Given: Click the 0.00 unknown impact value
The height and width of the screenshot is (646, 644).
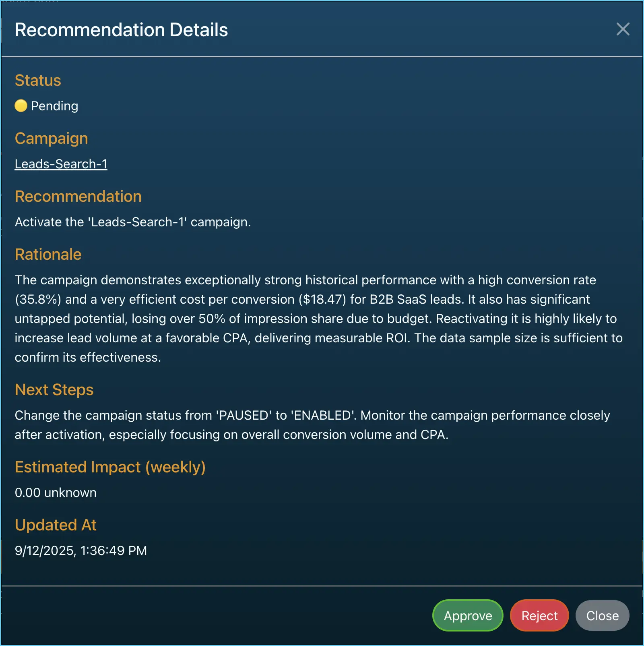Looking at the screenshot, I should [x=56, y=492].
